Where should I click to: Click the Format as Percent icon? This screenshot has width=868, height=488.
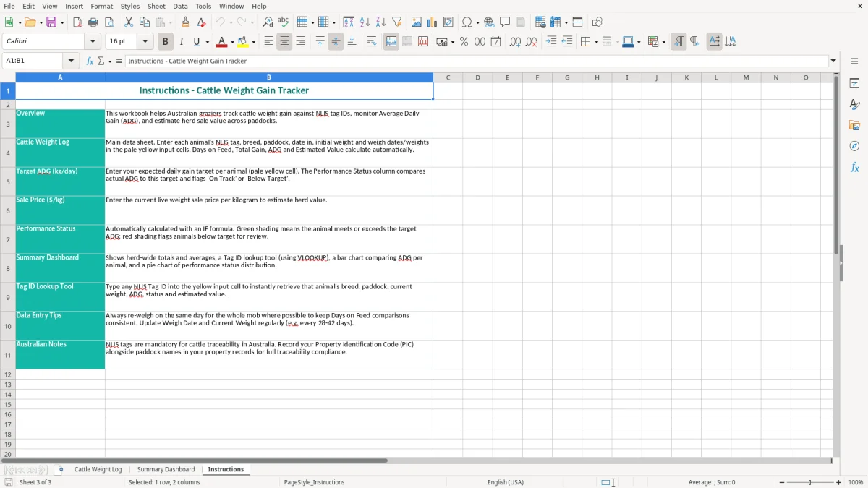[464, 42]
